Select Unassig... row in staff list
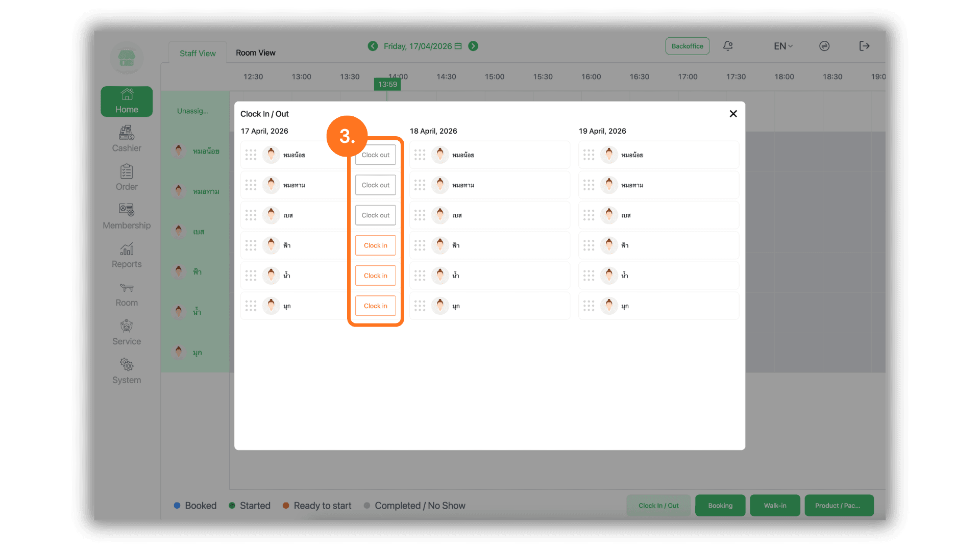This screenshot has height=551, width=980. point(195,111)
